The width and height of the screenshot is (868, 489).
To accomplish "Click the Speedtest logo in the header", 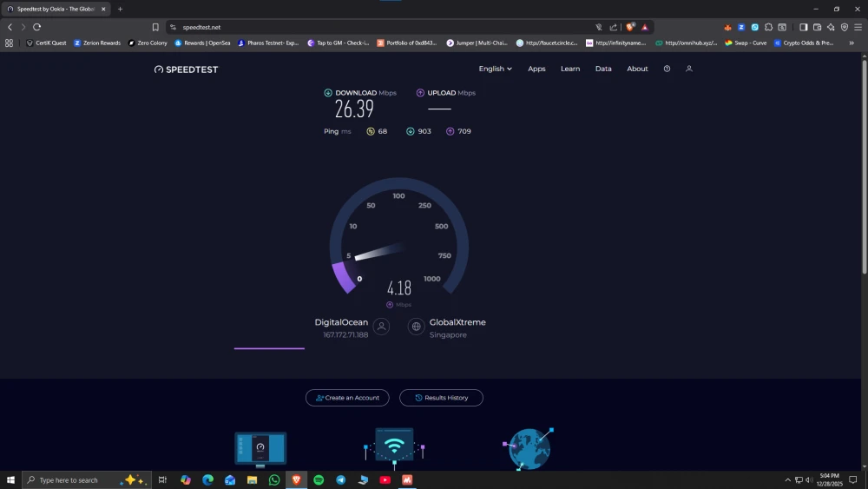I will 186,69.
